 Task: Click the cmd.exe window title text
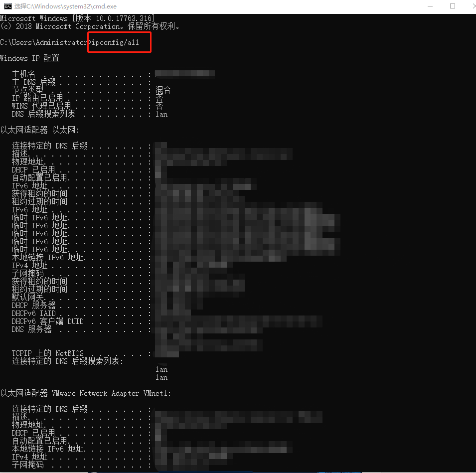point(65,6)
